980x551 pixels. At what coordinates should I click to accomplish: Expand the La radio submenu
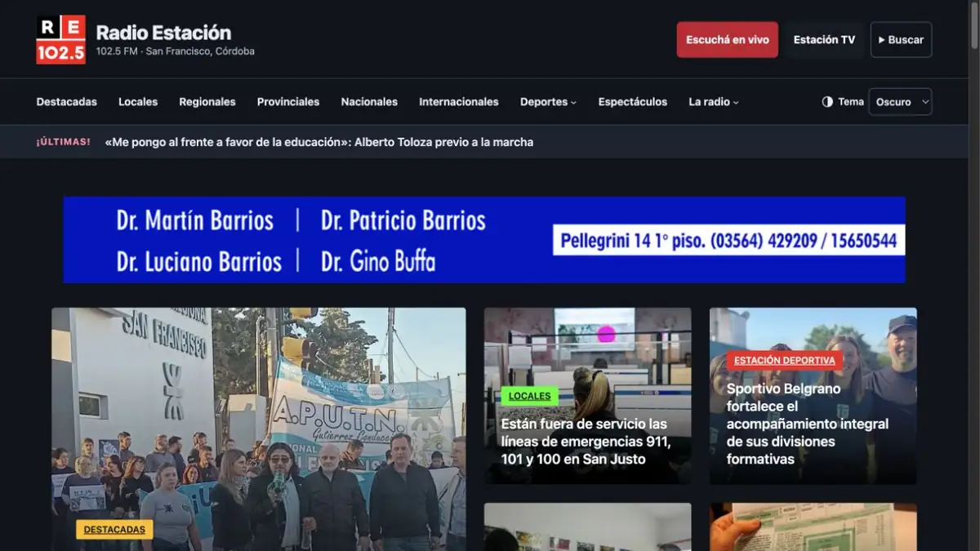click(713, 102)
